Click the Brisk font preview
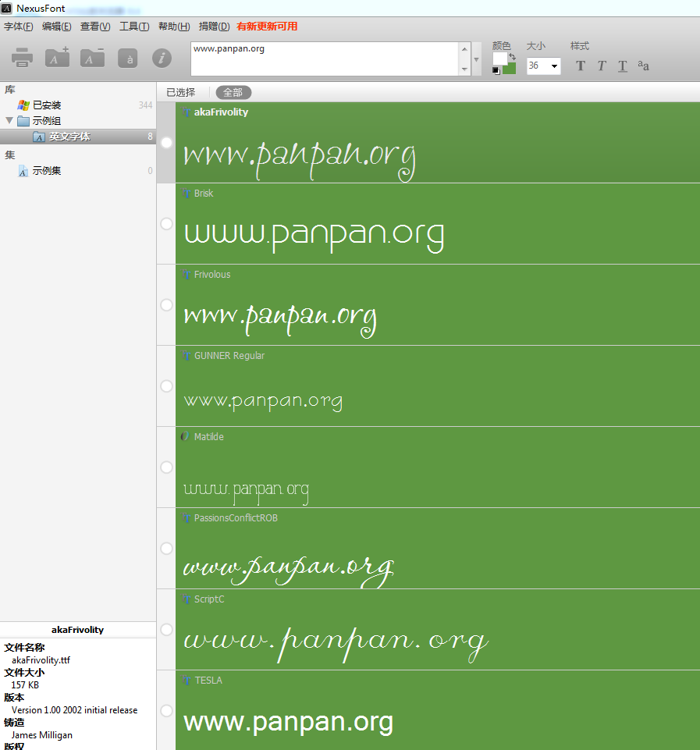 [314, 236]
